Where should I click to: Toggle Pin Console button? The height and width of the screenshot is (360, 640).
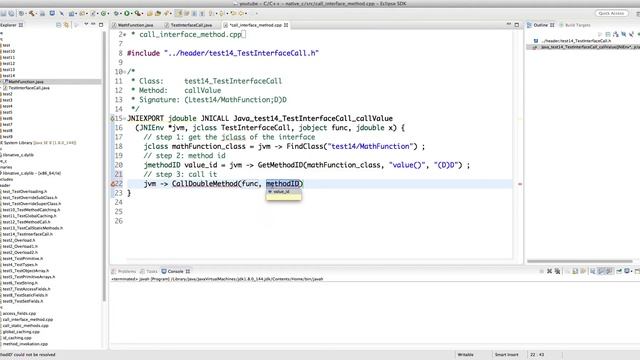(x=619, y=271)
